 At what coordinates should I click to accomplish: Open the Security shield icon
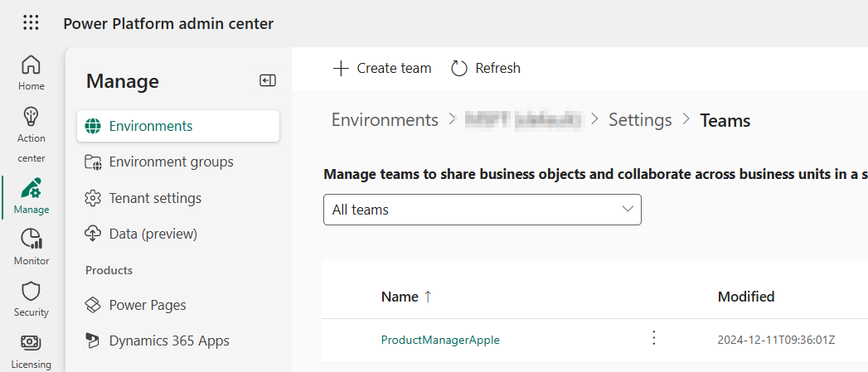coord(31,291)
